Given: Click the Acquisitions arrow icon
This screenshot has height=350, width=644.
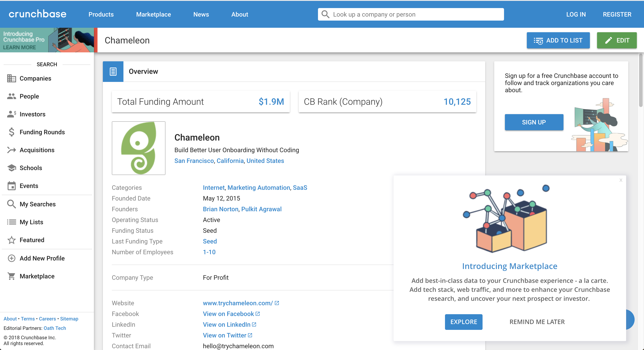Looking at the screenshot, I should click(x=11, y=150).
